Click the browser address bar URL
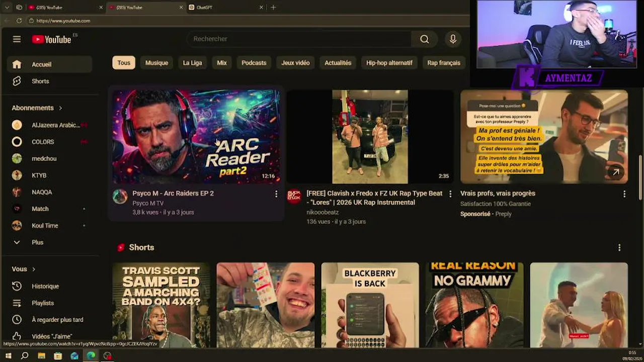 pyautogui.click(x=63, y=21)
